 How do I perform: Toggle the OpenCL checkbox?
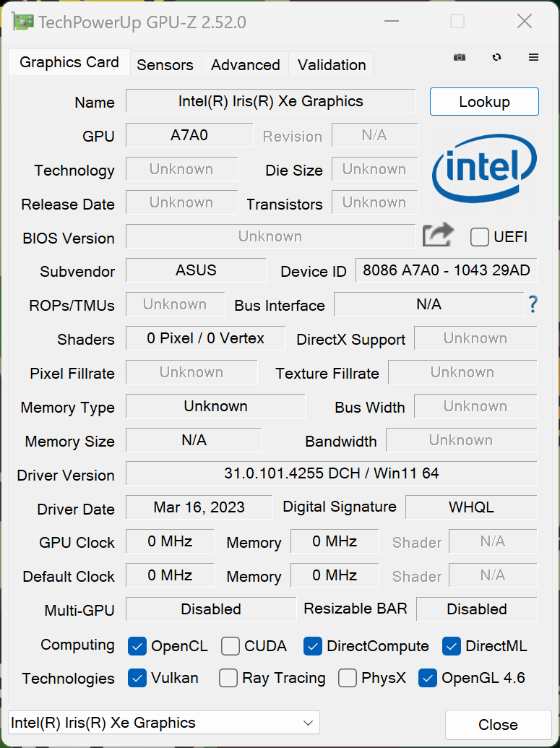(x=137, y=646)
